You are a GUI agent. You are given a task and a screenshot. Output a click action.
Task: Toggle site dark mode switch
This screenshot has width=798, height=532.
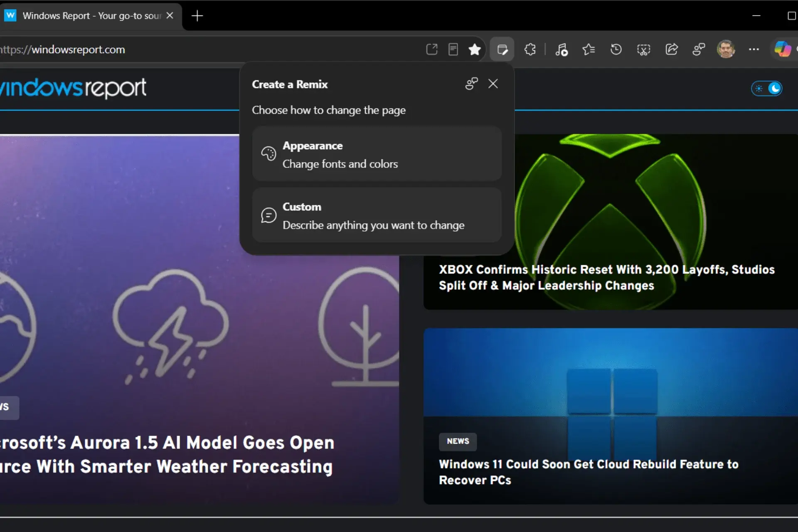(766, 89)
